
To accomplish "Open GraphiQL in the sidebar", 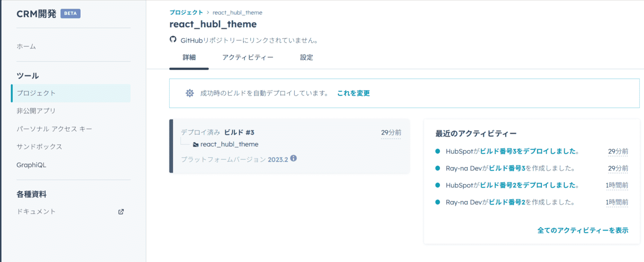I will 31,165.
